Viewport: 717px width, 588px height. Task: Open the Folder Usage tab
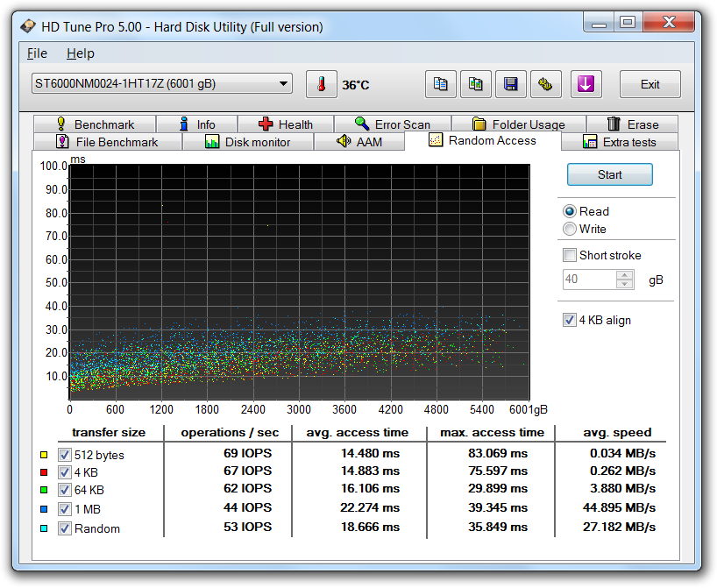tap(518, 124)
